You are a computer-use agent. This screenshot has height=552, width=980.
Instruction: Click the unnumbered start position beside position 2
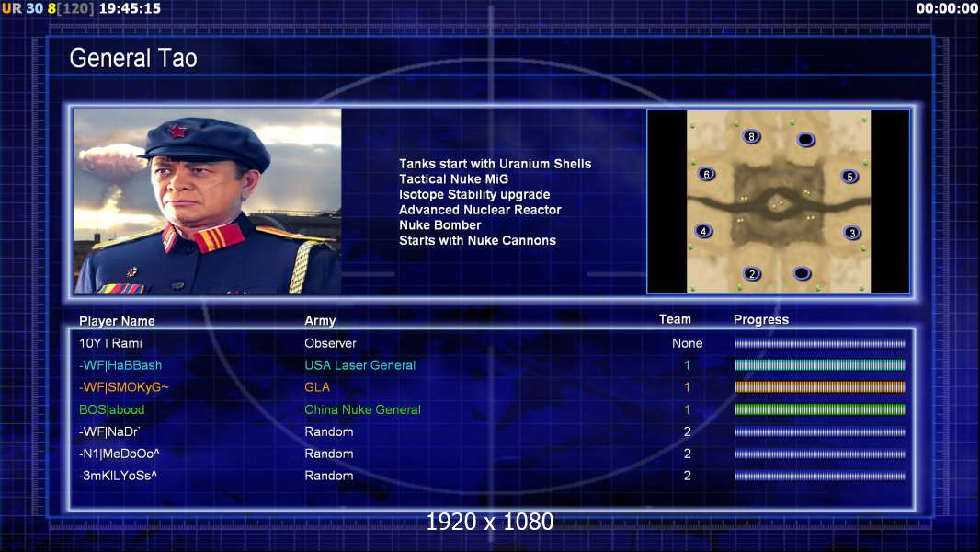click(x=802, y=273)
